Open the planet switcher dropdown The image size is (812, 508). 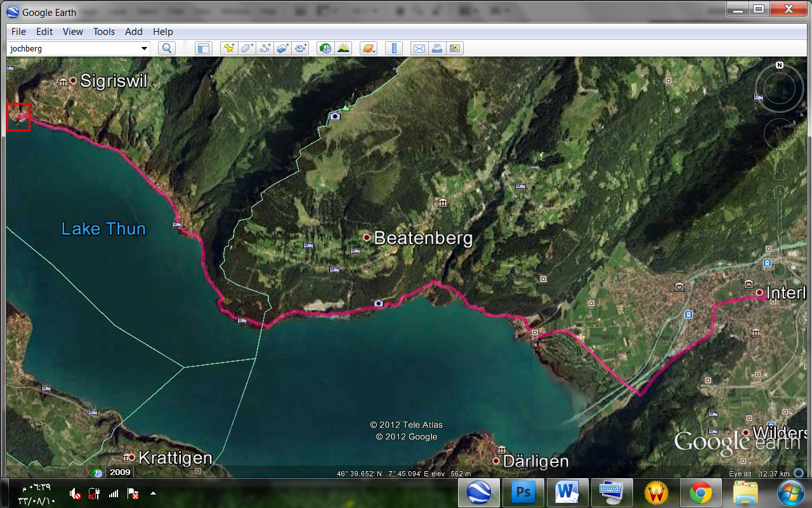point(369,48)
